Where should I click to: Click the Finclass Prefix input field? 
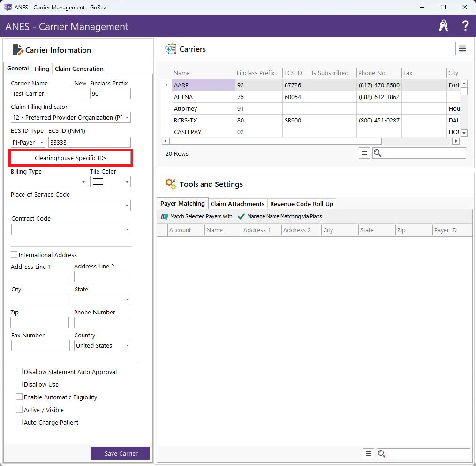tap(111, 93)
